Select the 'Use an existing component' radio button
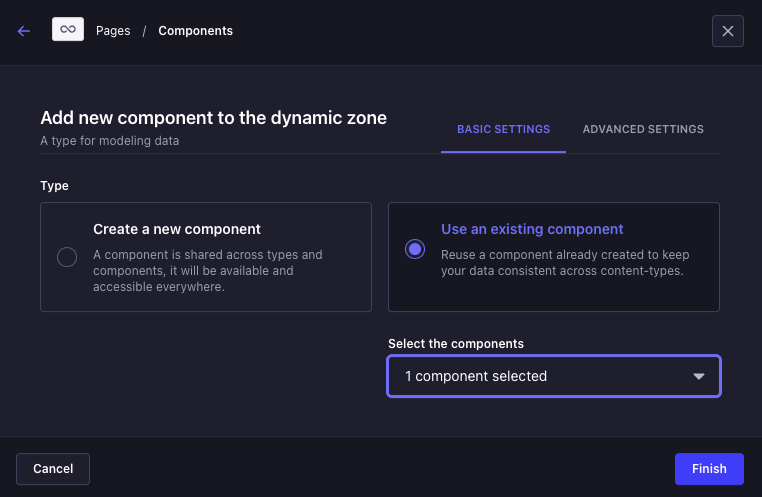 [415, 249]
